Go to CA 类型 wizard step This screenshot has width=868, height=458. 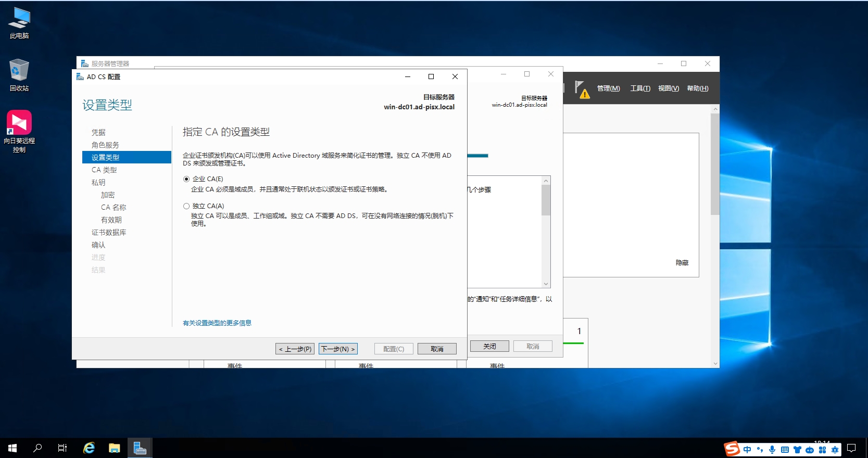[104, 170]
